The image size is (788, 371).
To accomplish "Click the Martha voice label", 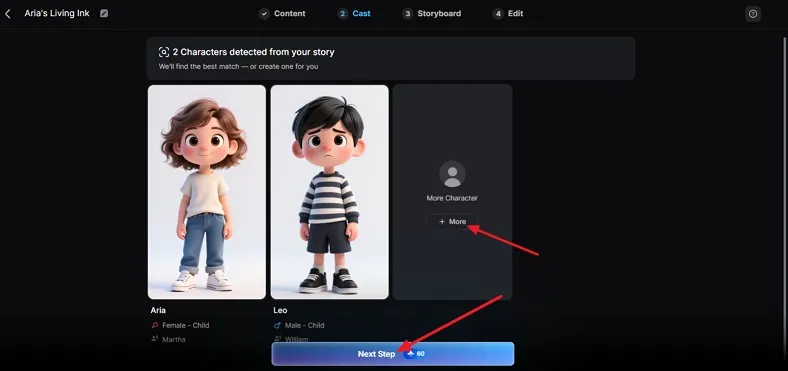I will 174,339.
